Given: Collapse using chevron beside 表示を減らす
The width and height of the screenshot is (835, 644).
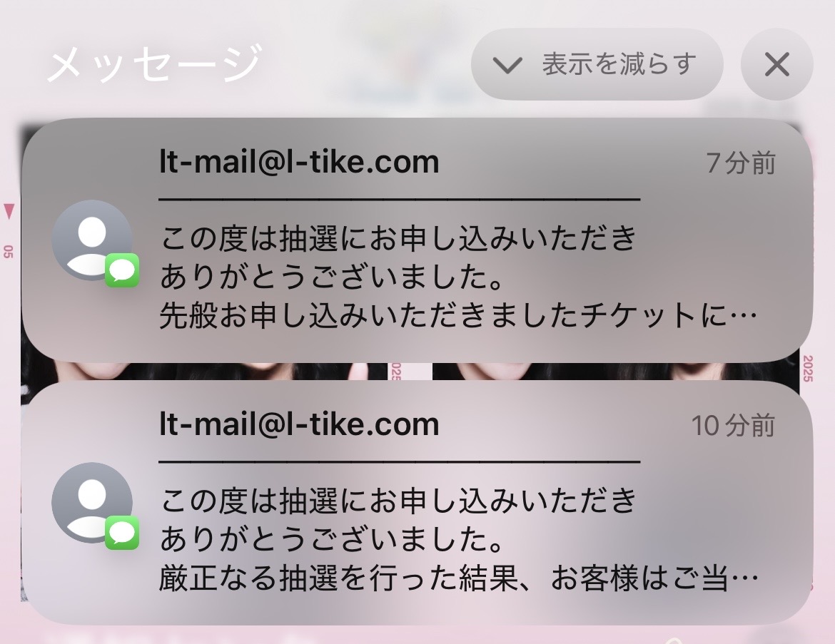Looking at the screenshot, I should tap(507, 65).
